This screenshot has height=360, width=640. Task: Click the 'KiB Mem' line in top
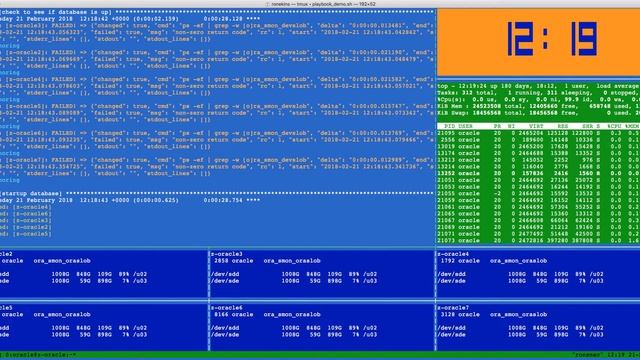pyautogui.click(x=538, y=106)
